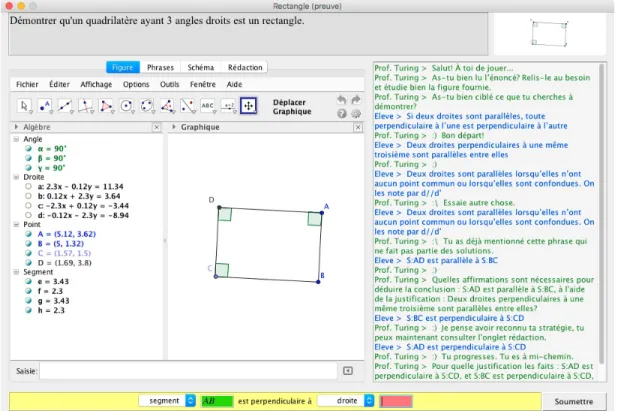Open the Aide menu
This screenshot has height=411, width=618.
click(234, 84)
